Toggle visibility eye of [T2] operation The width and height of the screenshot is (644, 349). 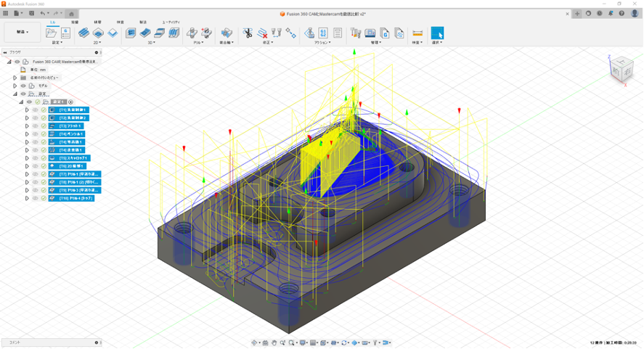click(36, 118)
